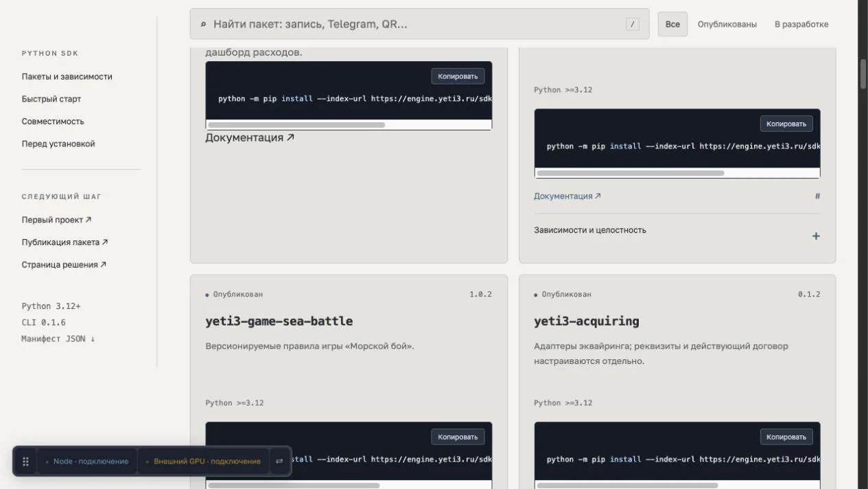Click the yeti3-game-sea-battle package title
This screenshot has height=489, width=868.
point(279,321)
